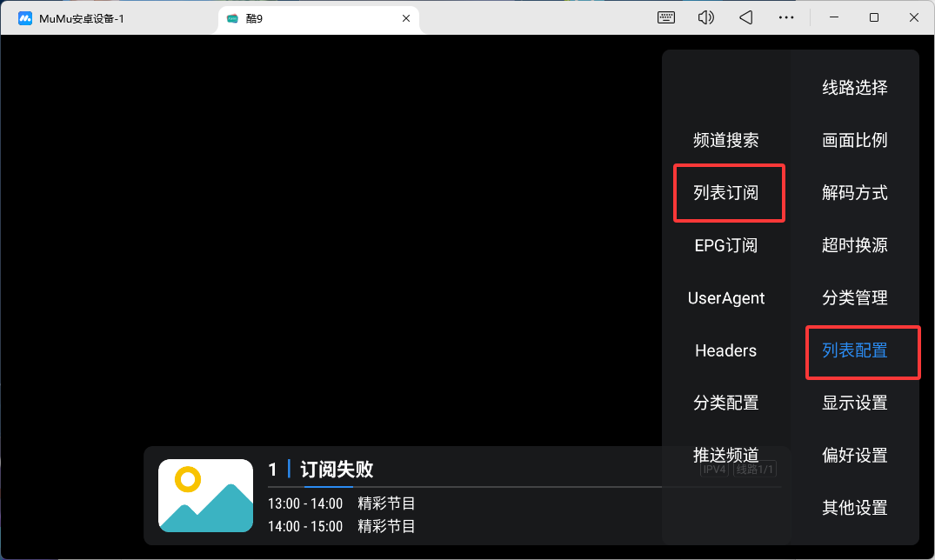Open 列表订阅 menu entry

click(725, 193)
